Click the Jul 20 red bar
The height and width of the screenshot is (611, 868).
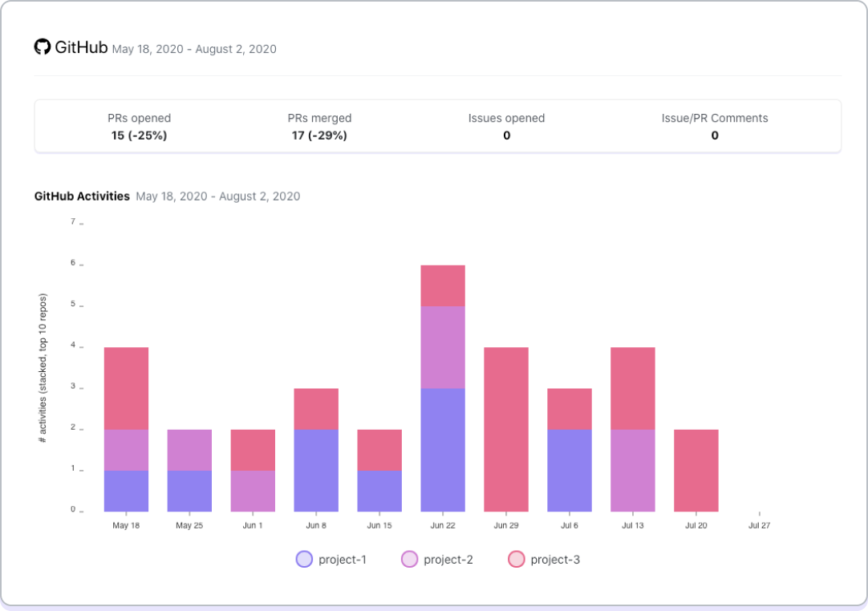[x=696, y=470]
